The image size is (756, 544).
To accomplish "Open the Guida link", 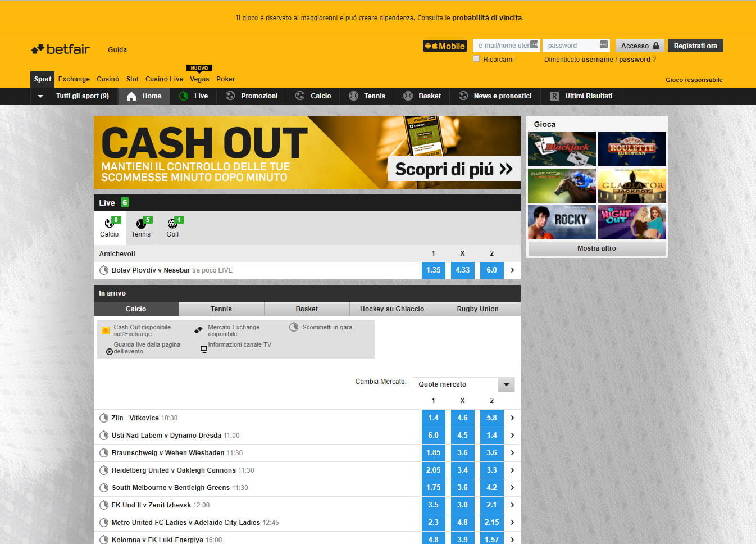I will click(117, 50).
